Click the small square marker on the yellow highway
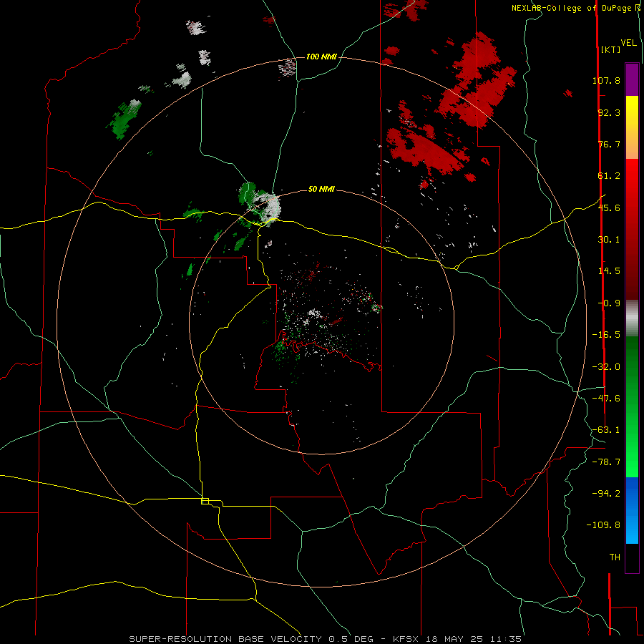The image size is (644, 644). [205, 501]
